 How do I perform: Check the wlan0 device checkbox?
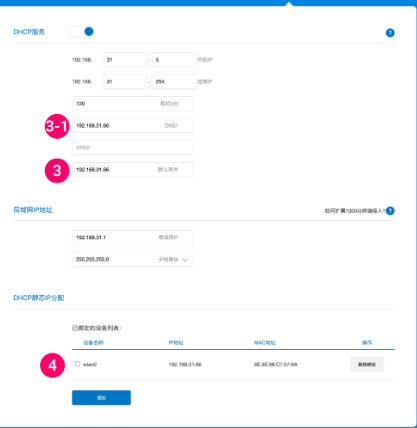click(x=77, y=364)
